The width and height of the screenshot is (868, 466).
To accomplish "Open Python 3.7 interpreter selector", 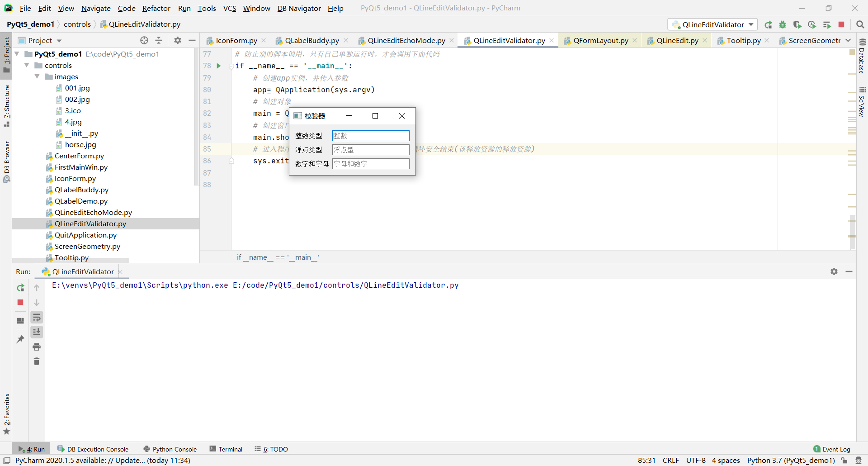I will pos(791,460).
